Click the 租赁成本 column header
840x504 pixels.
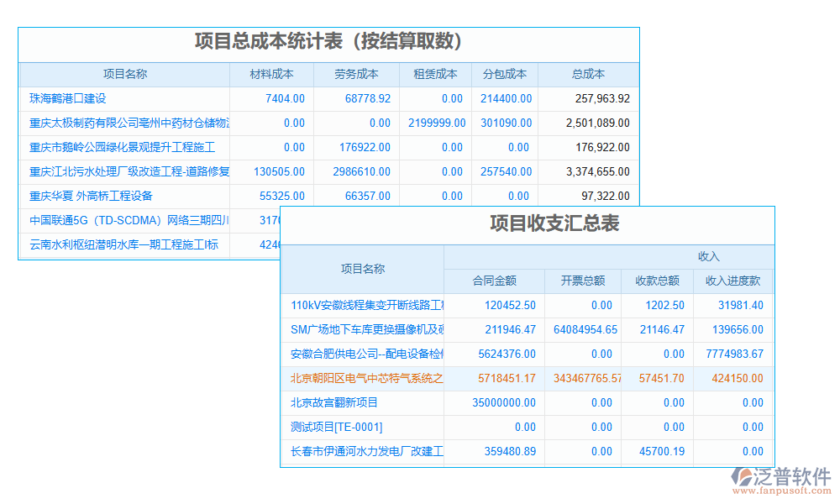(433, 74)
